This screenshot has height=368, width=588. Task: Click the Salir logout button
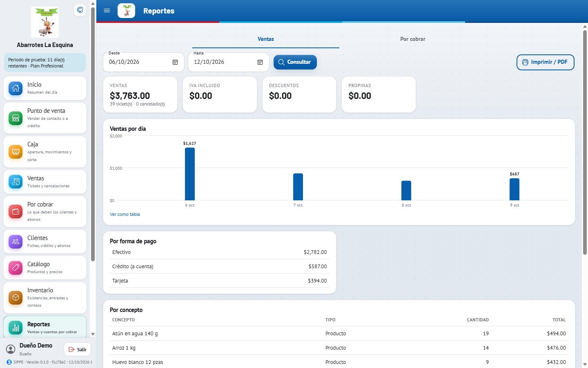coord(78,350)
